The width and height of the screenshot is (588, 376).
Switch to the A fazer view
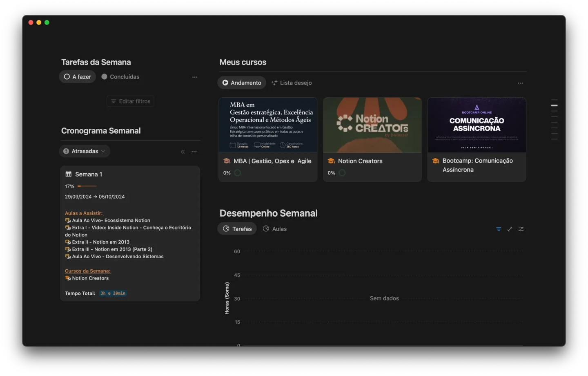tap(78, 77)
